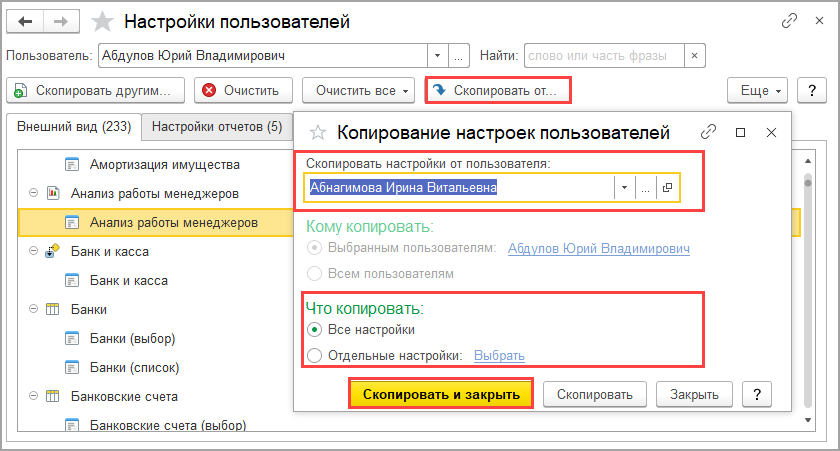Switch to Внешний вид (233) tab
This screenshot has height=451, width=840.
click(74, 127)
